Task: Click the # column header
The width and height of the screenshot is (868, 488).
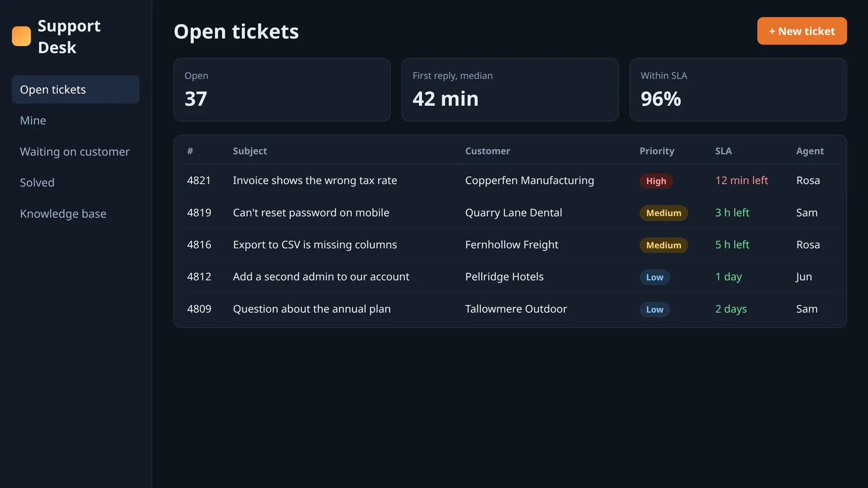Action: (x=190, y=151)
